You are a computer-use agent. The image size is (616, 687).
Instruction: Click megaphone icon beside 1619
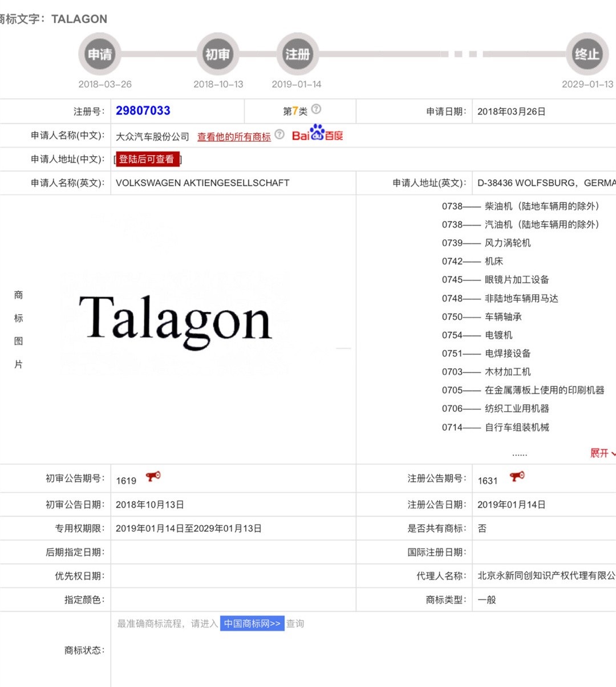tap(153, 477)
